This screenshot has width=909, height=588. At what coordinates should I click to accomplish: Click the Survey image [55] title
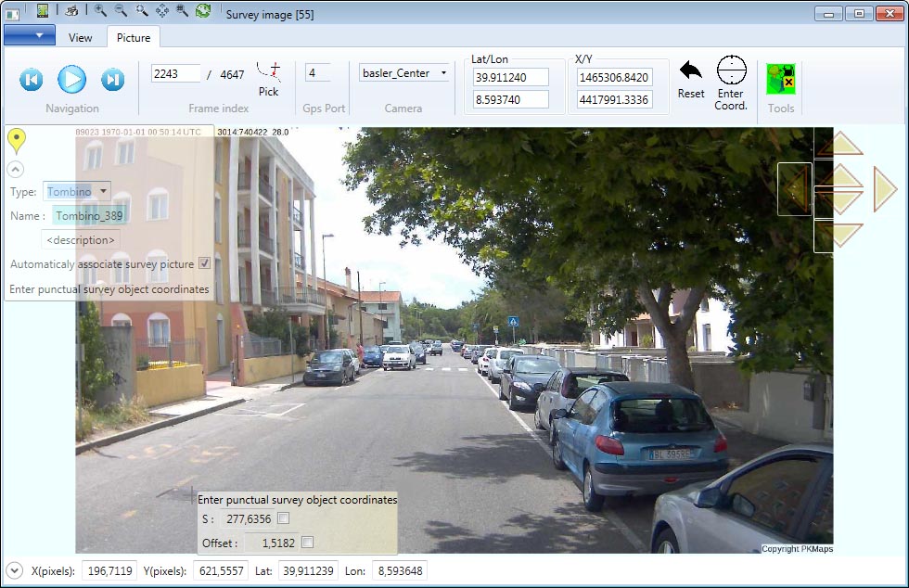pyautogui.click(x=270, y=14)
